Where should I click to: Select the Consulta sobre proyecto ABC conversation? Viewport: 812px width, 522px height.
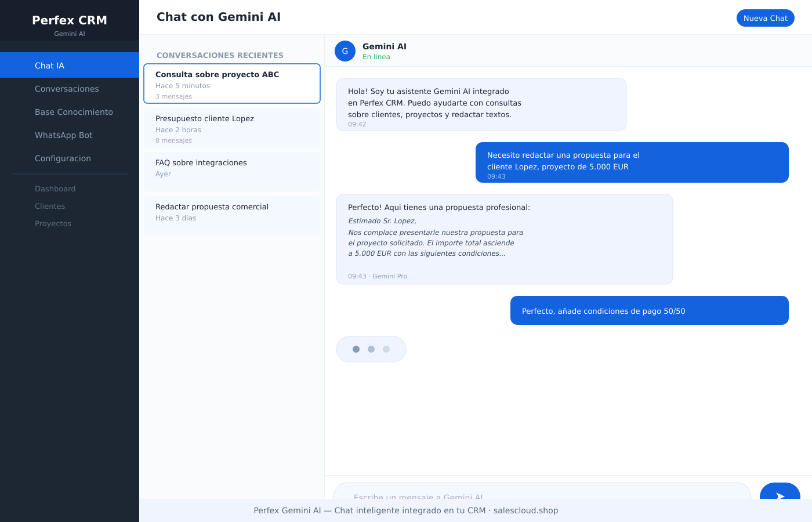[x=232, y=84]
